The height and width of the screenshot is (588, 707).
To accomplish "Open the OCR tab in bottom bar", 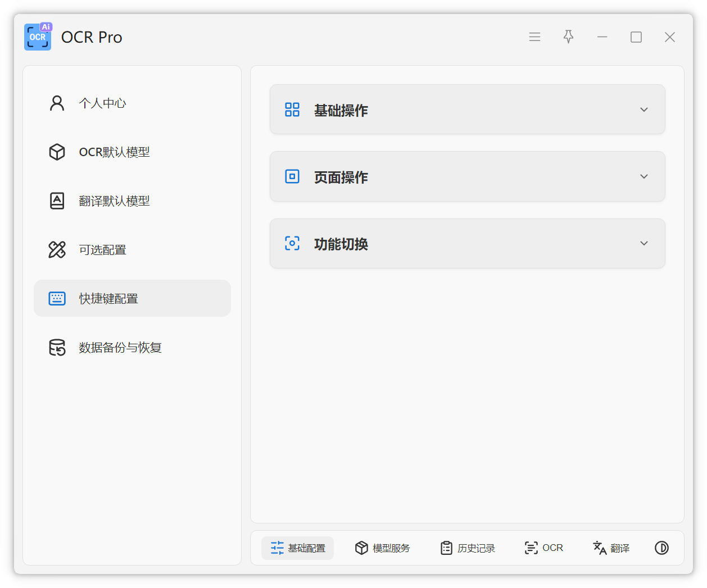I will pos(543,548).
